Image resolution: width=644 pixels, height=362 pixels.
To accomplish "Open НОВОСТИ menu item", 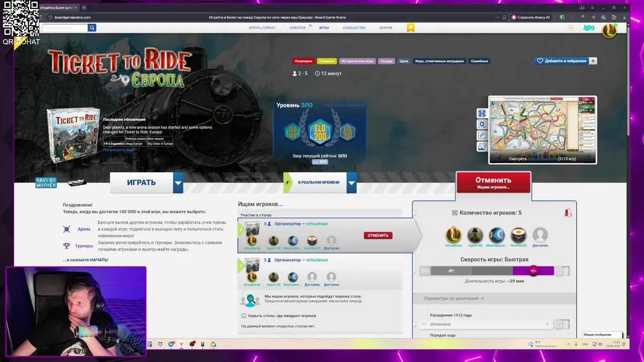I will (297, 28).
